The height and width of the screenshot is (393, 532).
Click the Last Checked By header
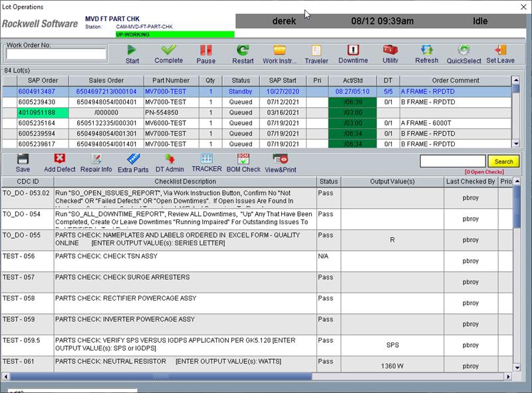click(471, 182)
